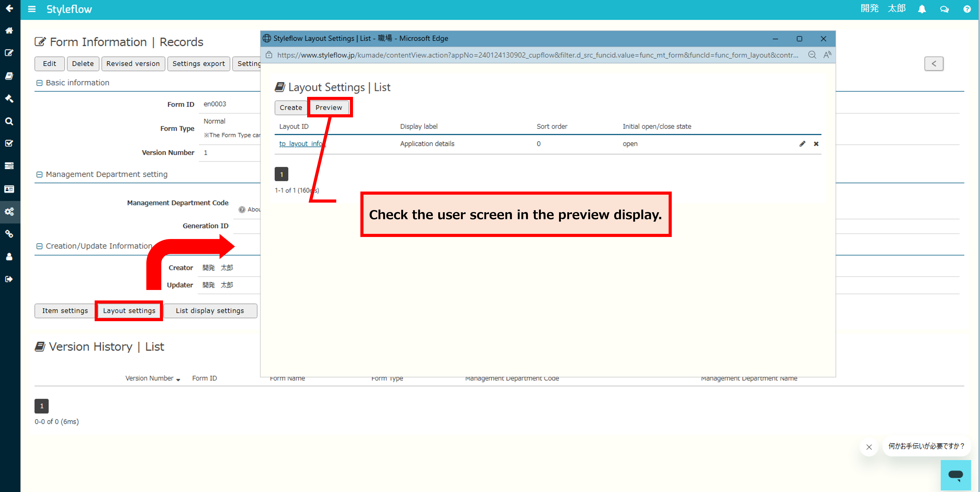Click the Revised version button
The height and width of the screenshot is (492, 980).
click(133, 63)
